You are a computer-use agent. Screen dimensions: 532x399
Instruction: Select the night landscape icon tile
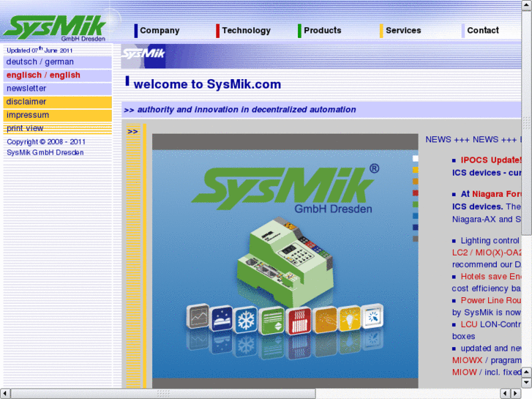[x=221, y=319]
